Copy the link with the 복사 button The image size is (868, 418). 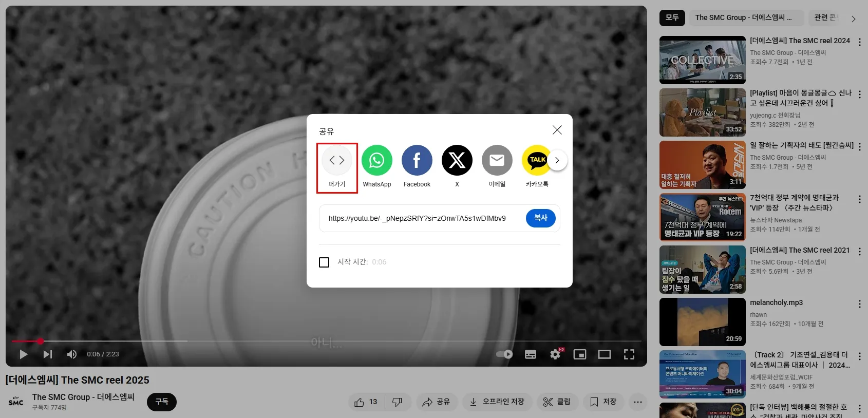tap(541, 218)
